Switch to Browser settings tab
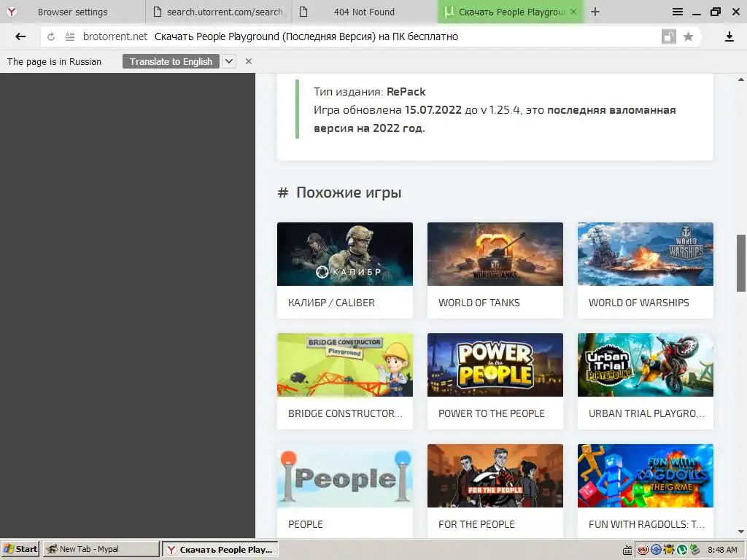This screenshot has height=560, width=747. click(73, 12)
